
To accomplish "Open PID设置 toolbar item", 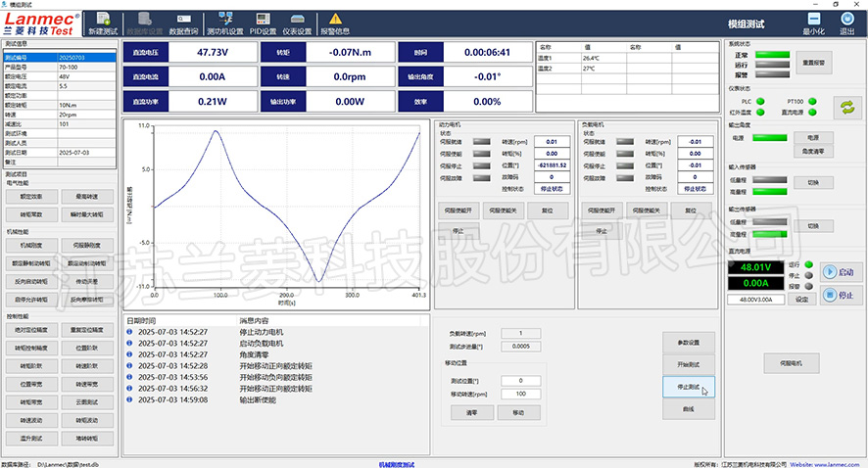I will pyautogui.click(x=263, y=24).
